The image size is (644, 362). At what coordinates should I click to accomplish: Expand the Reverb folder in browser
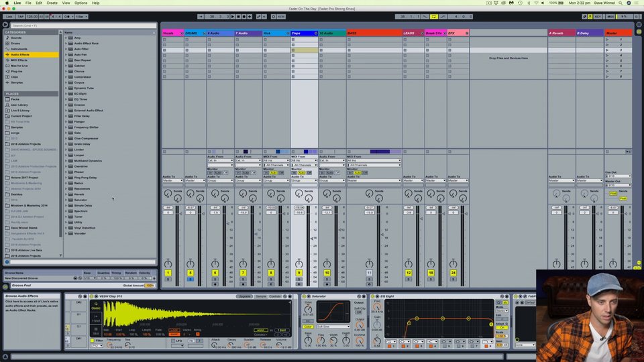coord(66,194)
